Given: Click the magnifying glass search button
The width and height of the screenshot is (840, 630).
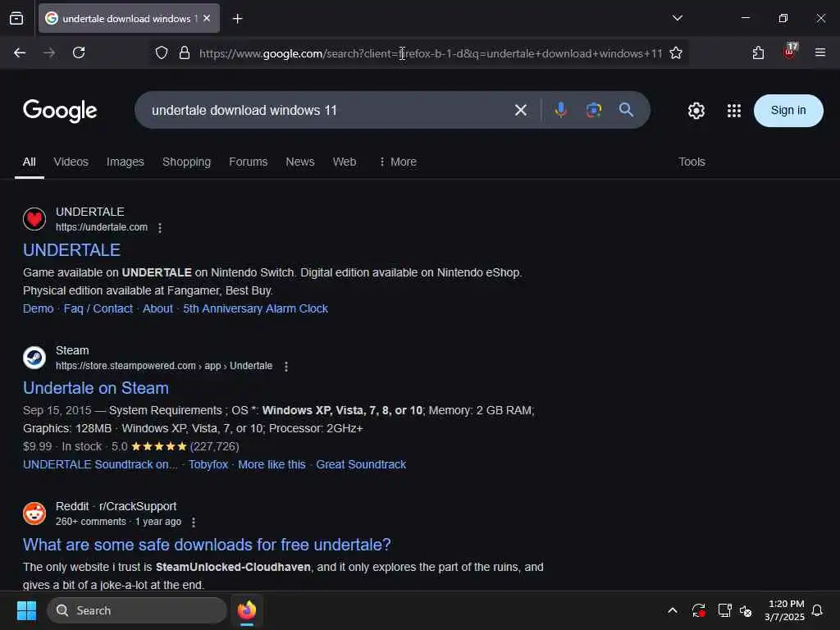Looking at the screenshot, I should click(626, 111).
